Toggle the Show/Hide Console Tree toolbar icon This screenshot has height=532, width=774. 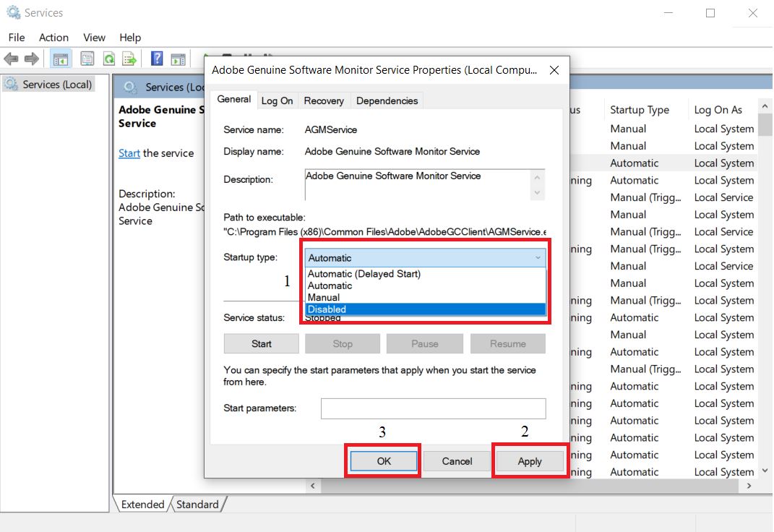[x=61, y=59]
